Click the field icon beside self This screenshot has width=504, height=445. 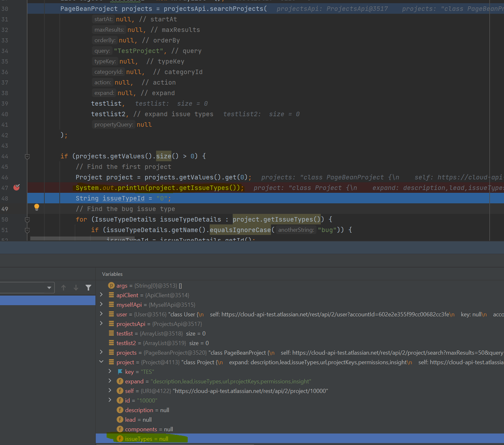[x=120, y=391]
